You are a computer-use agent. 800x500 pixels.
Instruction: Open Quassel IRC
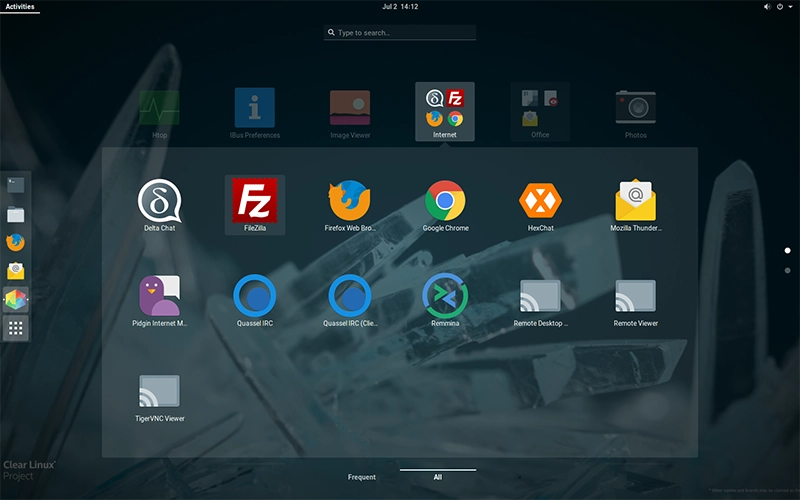point(255,300)
